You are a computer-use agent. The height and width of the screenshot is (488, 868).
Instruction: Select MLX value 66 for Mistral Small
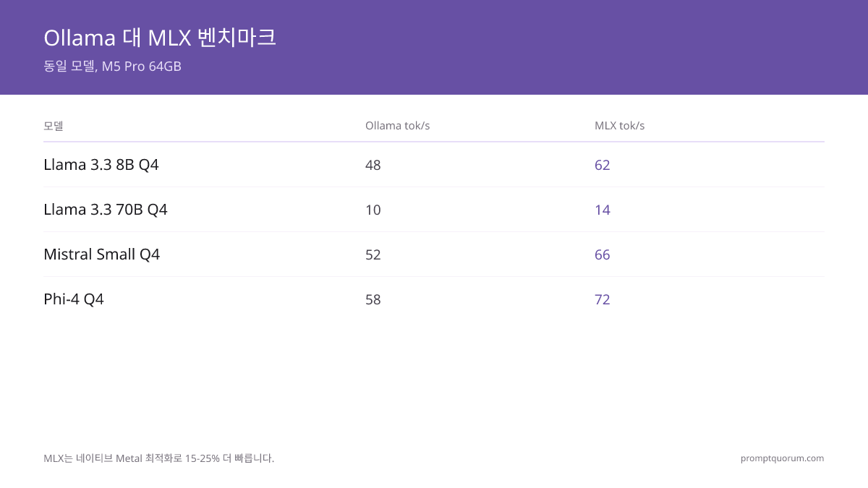coord(603,254)
